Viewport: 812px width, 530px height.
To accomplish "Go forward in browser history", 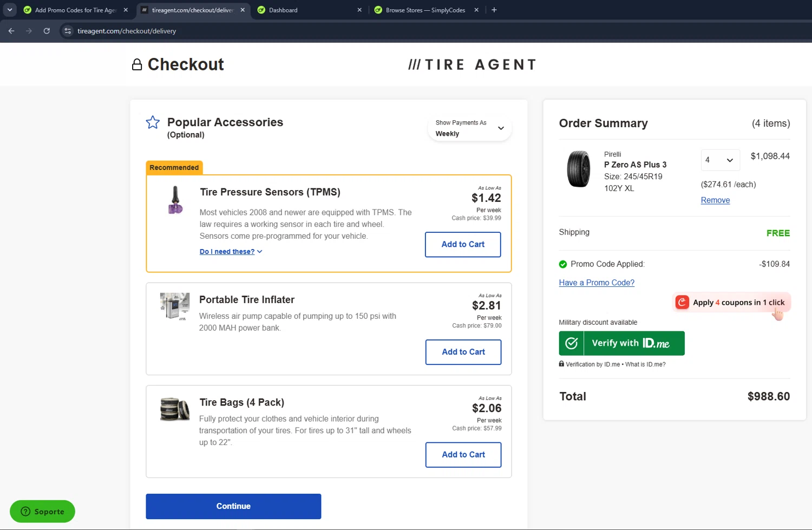I will 29,31.
